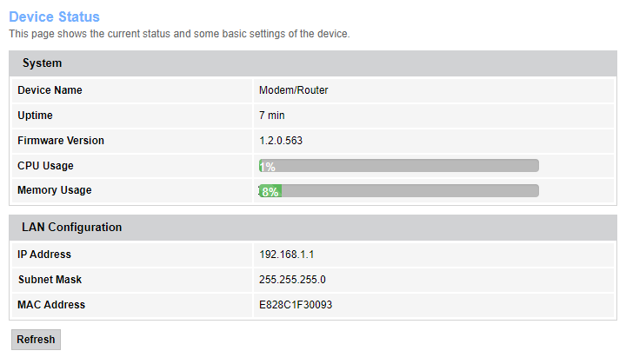Click the Memory Usage label

point(54,190)
